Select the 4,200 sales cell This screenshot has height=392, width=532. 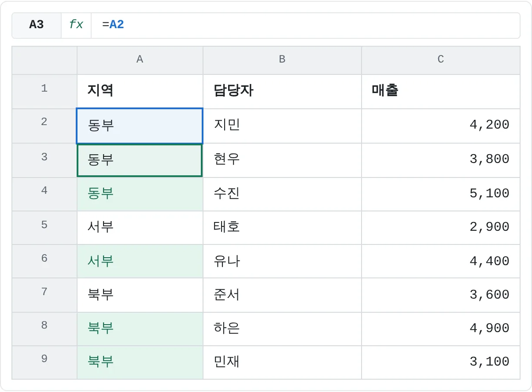(x=441, y=126)
